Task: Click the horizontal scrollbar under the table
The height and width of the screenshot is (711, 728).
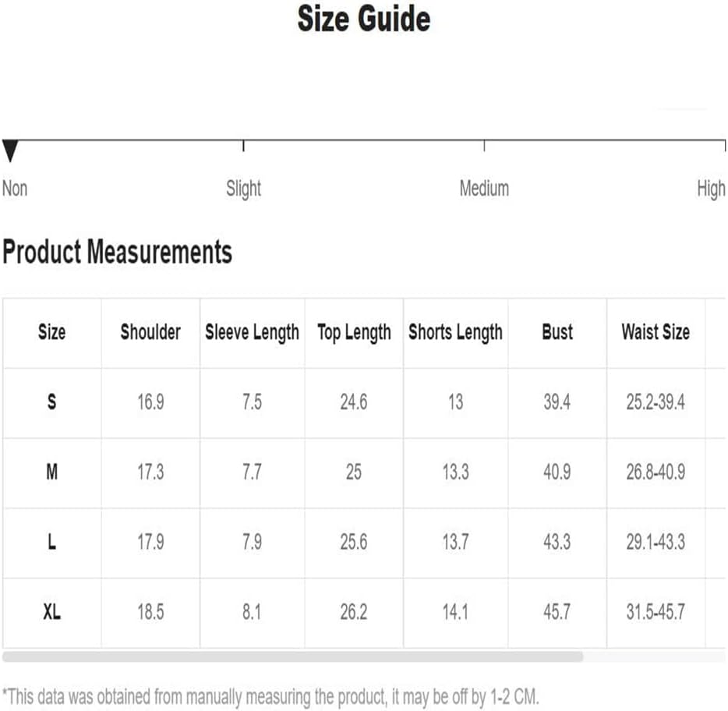Action: pyautogui.click(x=292, y=656)
